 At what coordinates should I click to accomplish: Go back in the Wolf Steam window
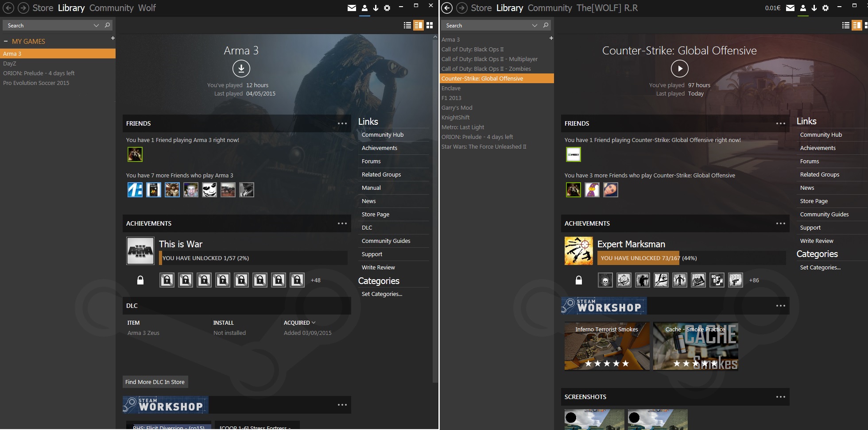coord(8,8)
